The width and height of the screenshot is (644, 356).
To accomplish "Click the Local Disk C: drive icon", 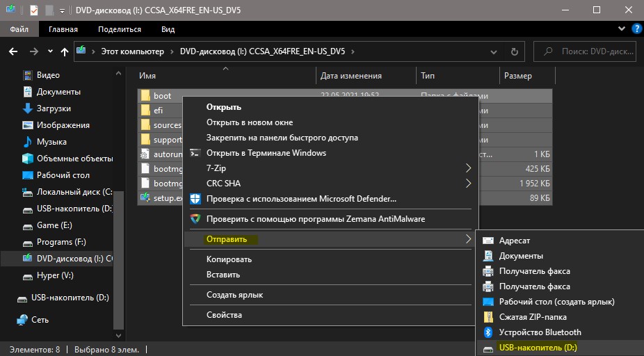I will pos(28,192).
